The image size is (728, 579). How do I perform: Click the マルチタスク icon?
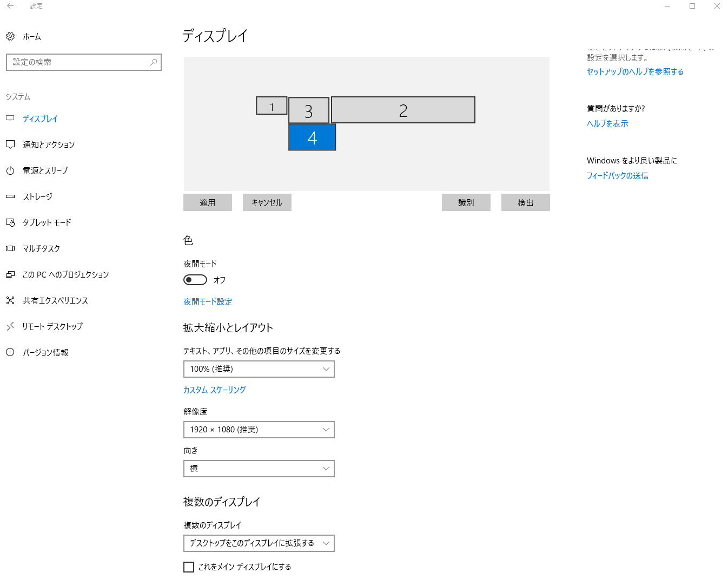(10, 248)
